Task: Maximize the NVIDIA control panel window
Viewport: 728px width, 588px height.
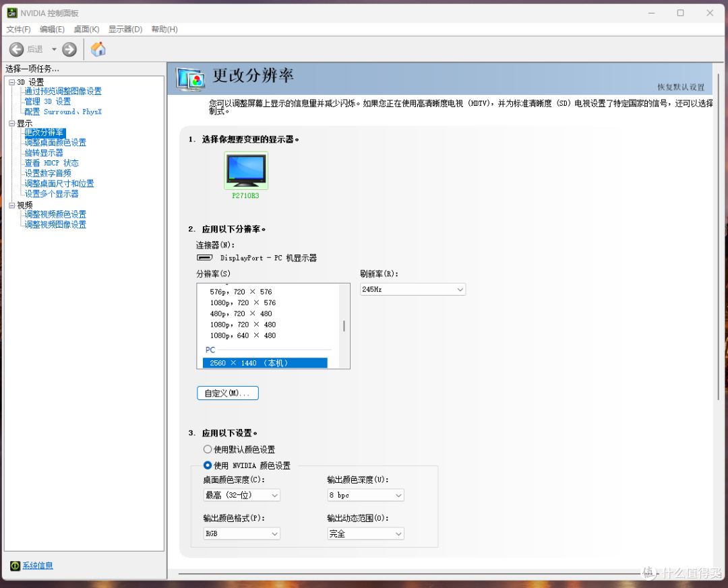Action: click(681, 13)
